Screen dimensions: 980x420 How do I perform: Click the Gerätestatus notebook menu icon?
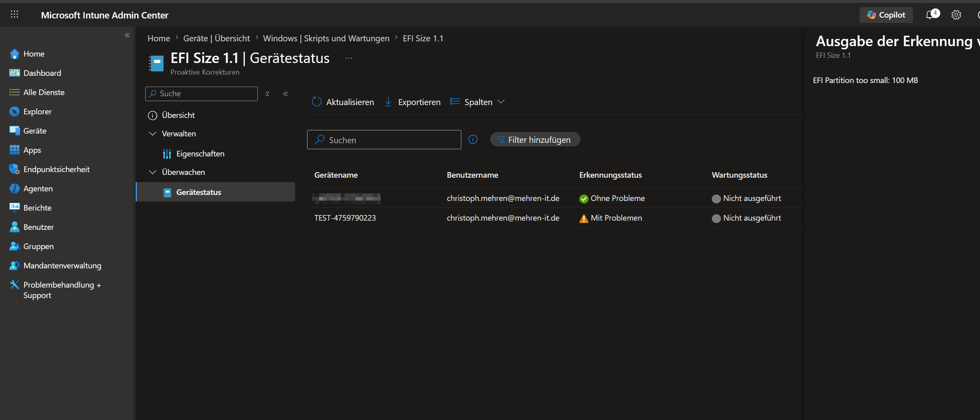coord(167,193)
